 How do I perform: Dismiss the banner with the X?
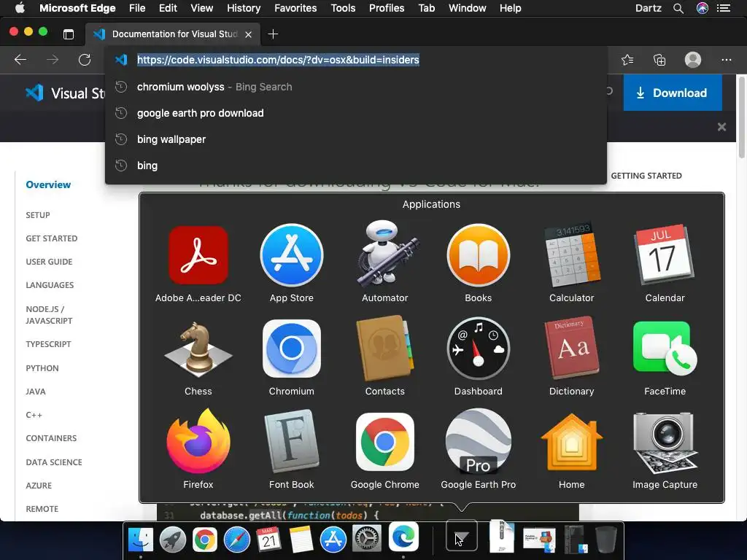click(721, 127)
